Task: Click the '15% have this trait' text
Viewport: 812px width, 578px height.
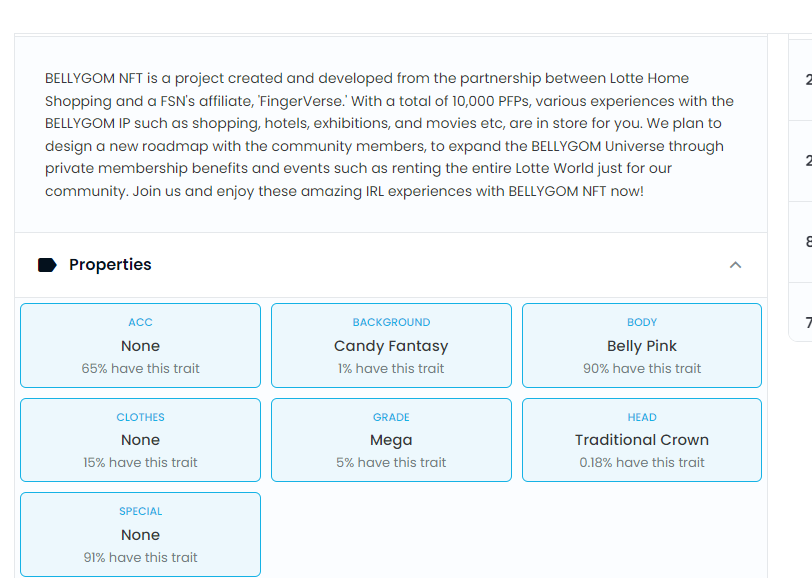Action: [140, 463]
